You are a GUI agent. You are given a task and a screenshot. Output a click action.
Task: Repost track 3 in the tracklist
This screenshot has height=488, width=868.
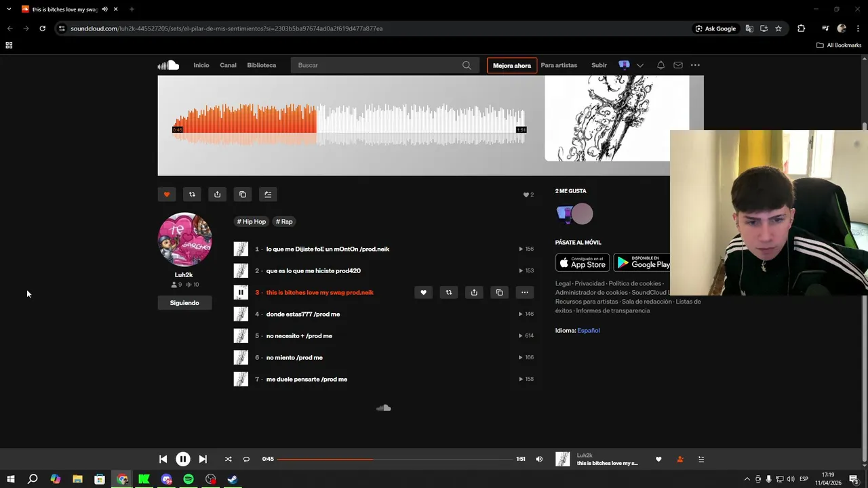(x=448, y=292)
